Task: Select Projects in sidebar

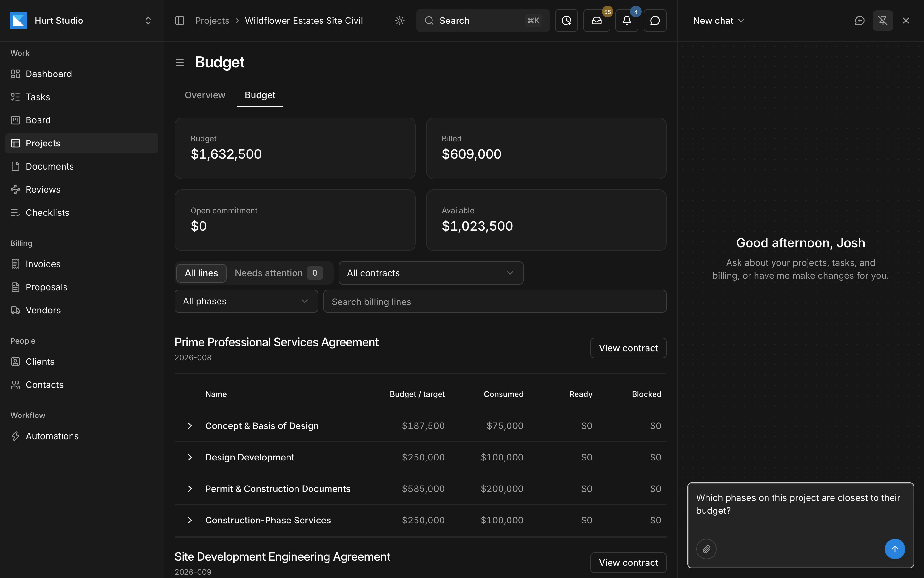Action: tap(82, 143)
